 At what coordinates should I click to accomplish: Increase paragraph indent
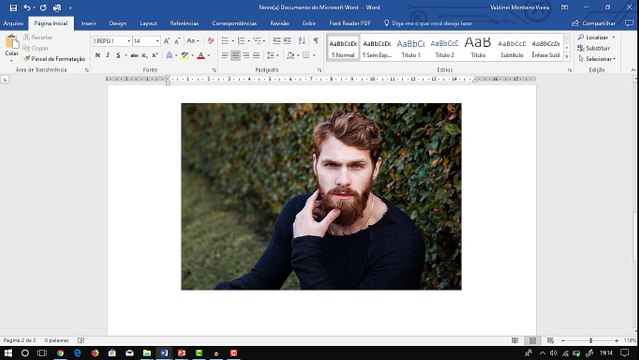(287, 40)
